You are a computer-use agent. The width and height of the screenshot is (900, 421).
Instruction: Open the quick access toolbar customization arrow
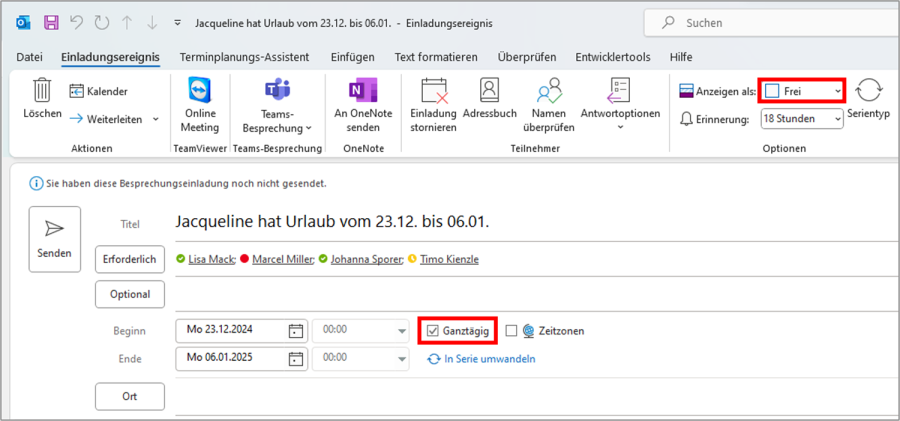[x=177, y=24]
